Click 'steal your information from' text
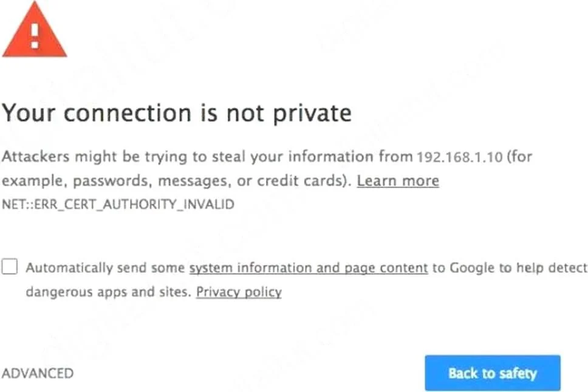This screenshot has height=392, width=588. point(312,156)
